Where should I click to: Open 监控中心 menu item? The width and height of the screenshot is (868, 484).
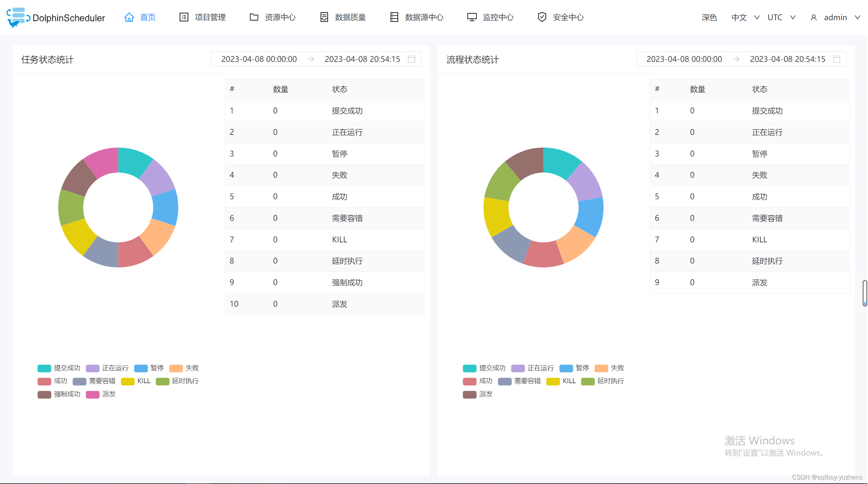coord(490,17)
